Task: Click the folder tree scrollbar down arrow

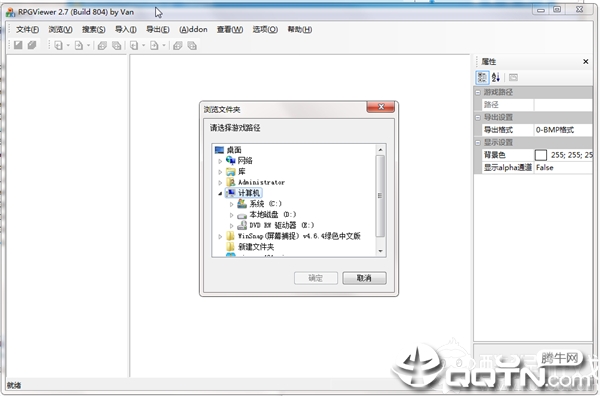Action: [380, 251]
